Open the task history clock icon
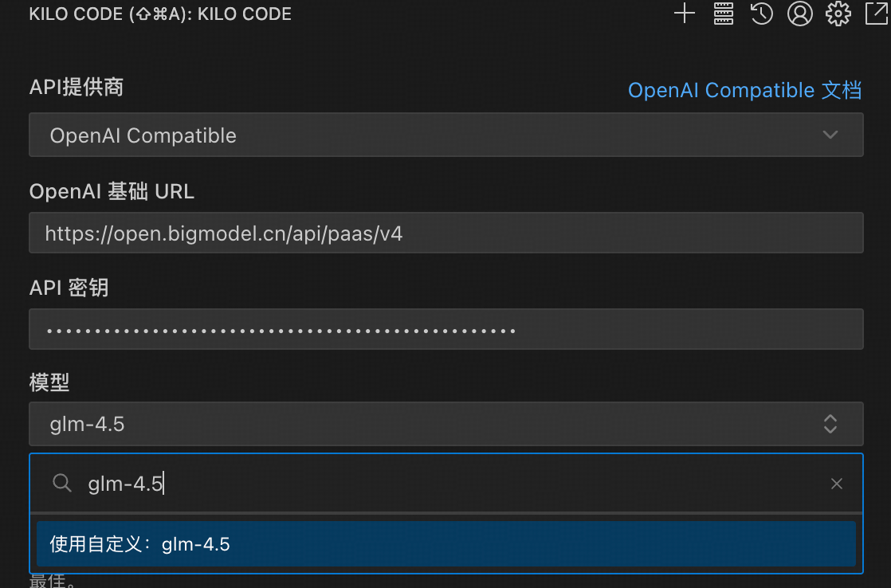Image resolution: width=891 pixels, height=588 pixels. pyautogui.click(x=761, y=13)
